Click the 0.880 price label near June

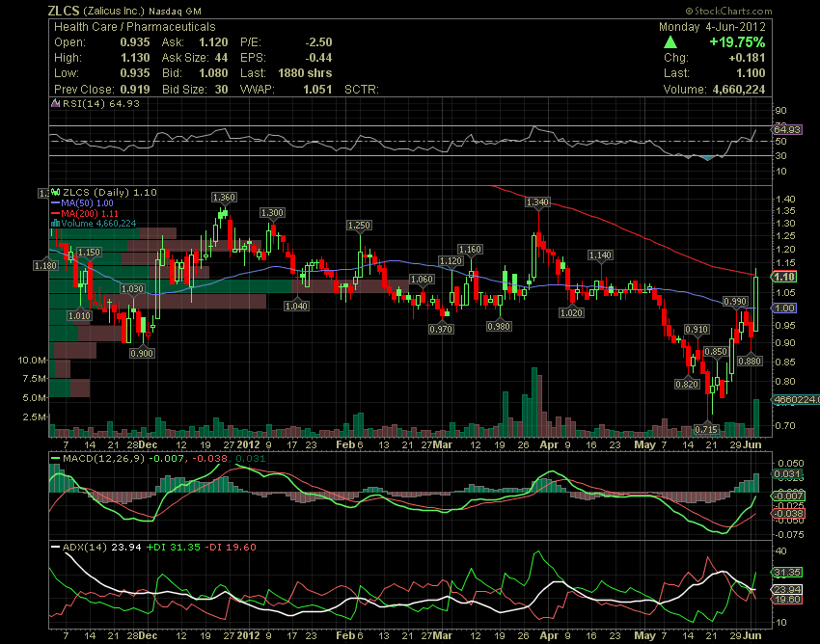[x=750, y=362]
